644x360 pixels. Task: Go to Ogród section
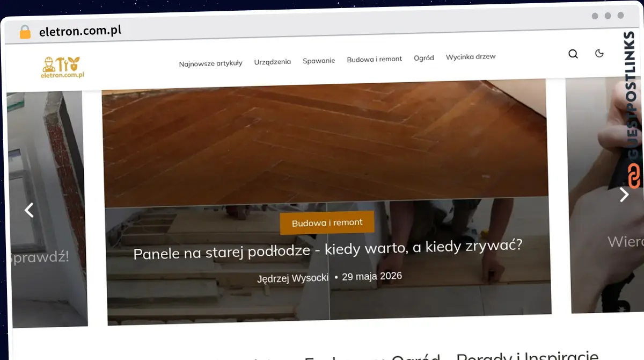click(x=424, y=57)
